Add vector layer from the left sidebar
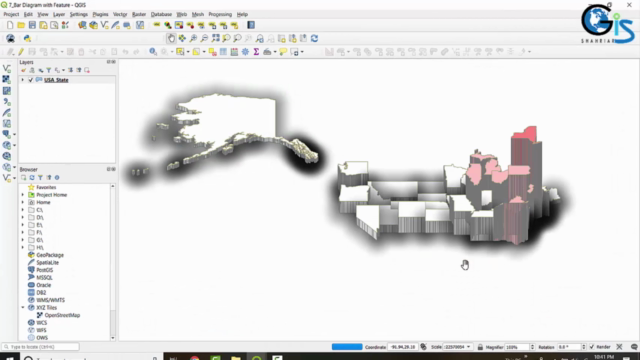The width and height of the screenshot is (640, 360). [7, 69]
